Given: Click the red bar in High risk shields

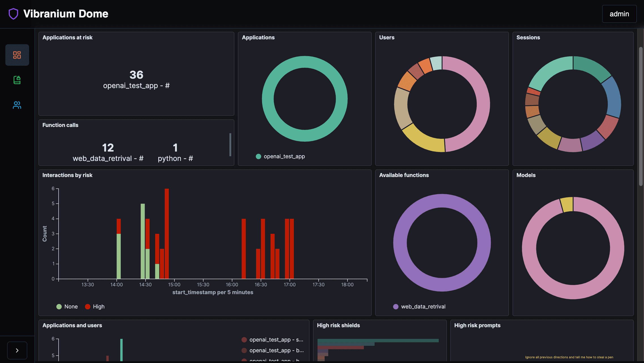Looking at the screenshot, I should [x=341, y=348].
